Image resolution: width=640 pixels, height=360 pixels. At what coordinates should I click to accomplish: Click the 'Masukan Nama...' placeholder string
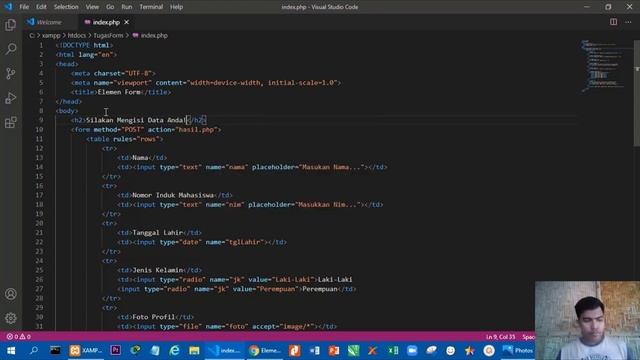331,167
